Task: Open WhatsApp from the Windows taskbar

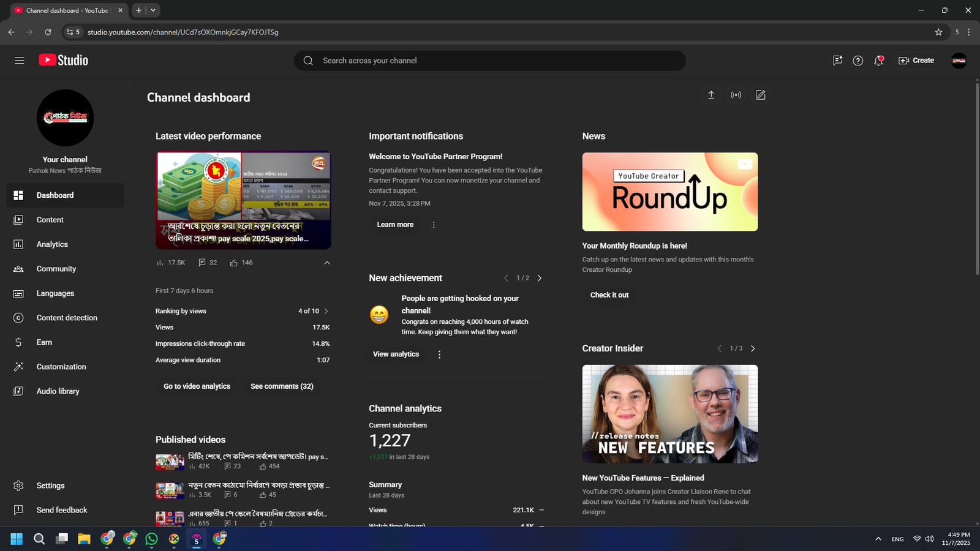Action: 151,539
